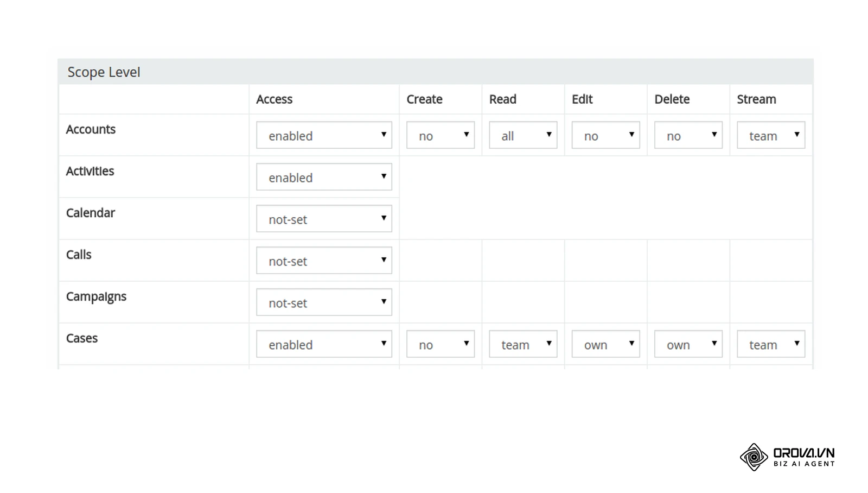Open the Cases Access dropdown
This screenshot has width=868, height=493.
324,344
